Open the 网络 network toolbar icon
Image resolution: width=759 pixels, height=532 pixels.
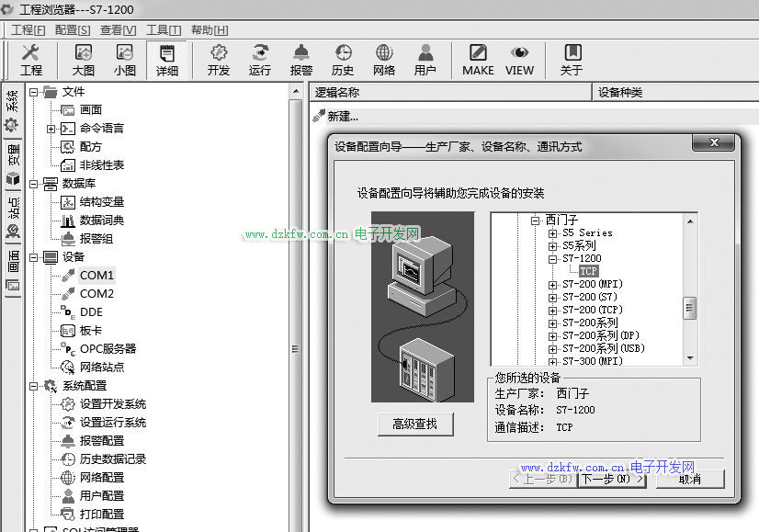coord(384,60)
